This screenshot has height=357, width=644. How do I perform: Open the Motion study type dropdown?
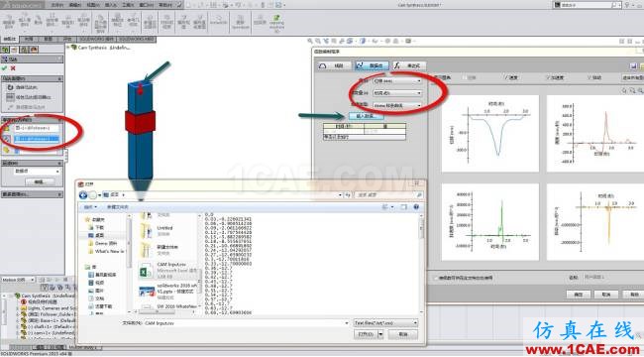(18, 280)
